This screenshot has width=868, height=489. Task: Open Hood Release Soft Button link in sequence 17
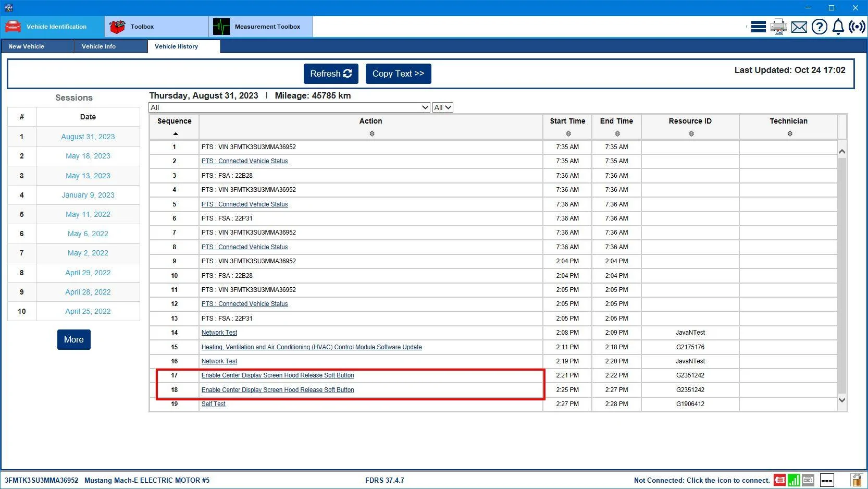[278, 375]
